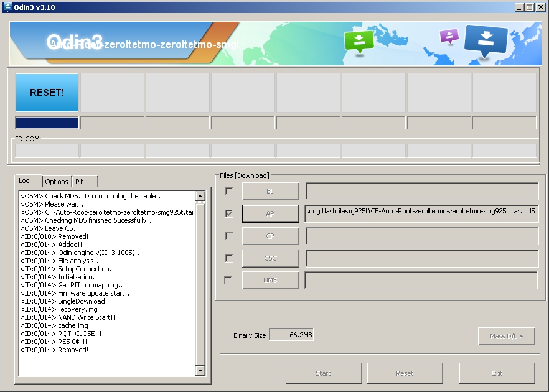549x392 pixels.
Task: Close the Odin3 window
Action: pos(540,7)
